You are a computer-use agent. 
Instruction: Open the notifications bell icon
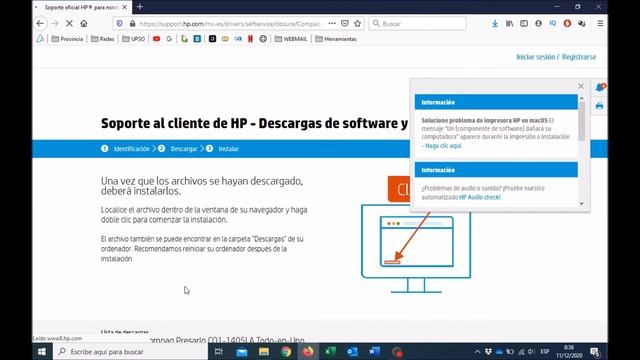pyautogui.click(x=600, y=87)
